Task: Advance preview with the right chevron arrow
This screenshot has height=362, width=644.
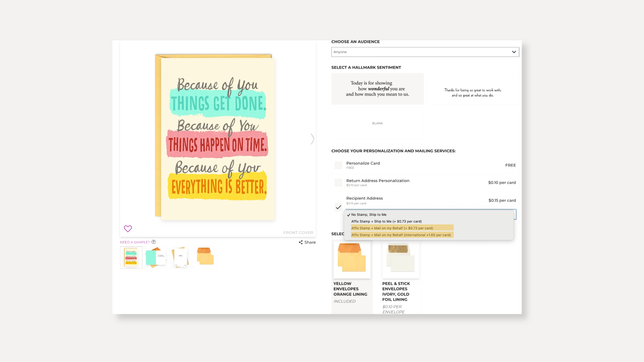Action: point(313,139)
